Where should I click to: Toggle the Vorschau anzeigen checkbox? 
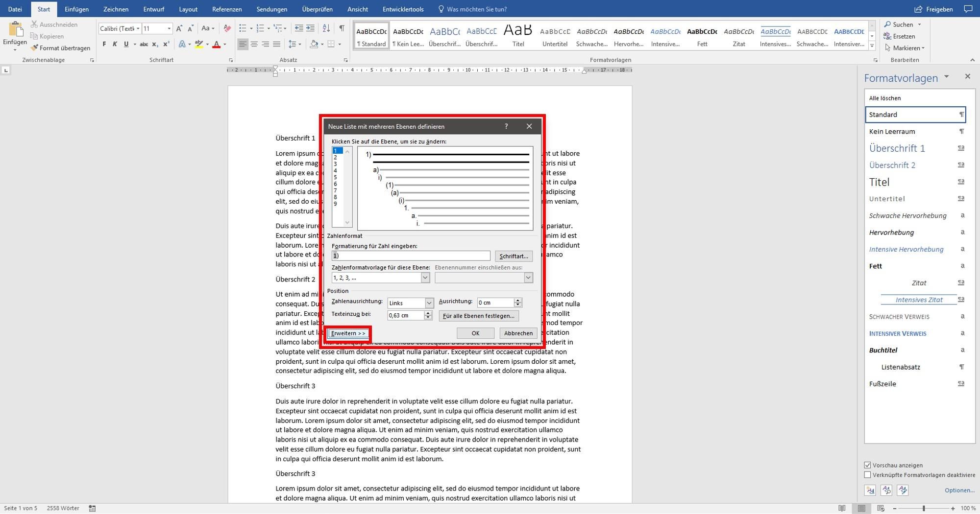pyautogui.click(x=868, y=465)
